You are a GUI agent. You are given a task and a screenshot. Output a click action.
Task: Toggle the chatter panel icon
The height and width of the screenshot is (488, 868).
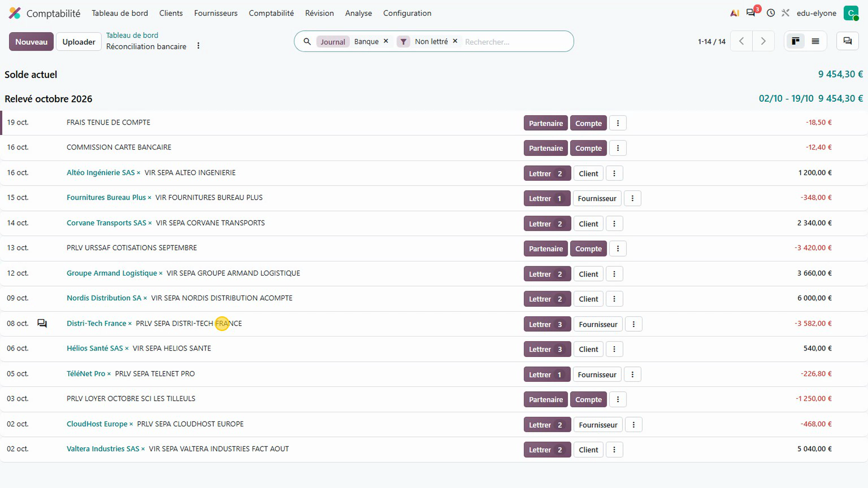tap(848, 41)
